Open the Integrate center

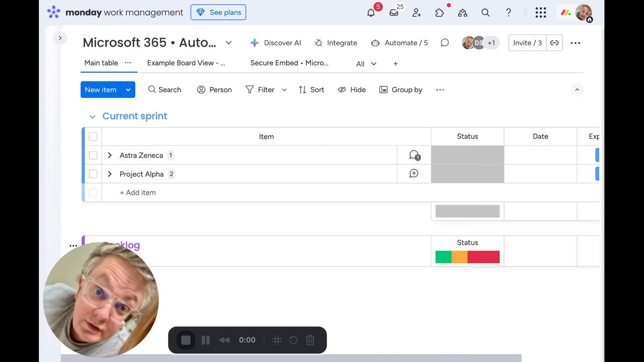click(x=336, y=43)
